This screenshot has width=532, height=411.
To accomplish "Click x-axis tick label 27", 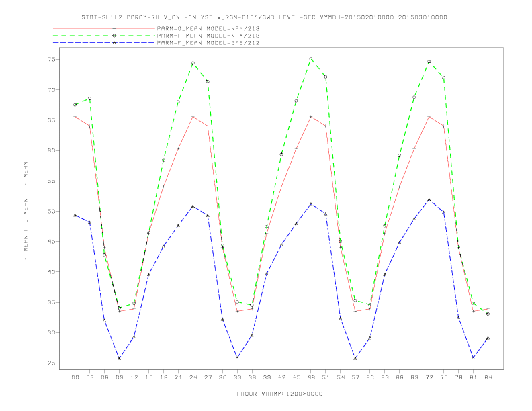I will [x=208, y=377].
